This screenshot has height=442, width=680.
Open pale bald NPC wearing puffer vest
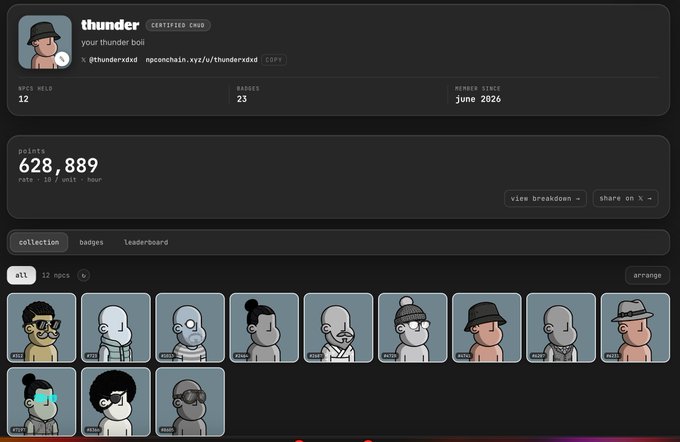pyautogui.click(x=116, y=327)
